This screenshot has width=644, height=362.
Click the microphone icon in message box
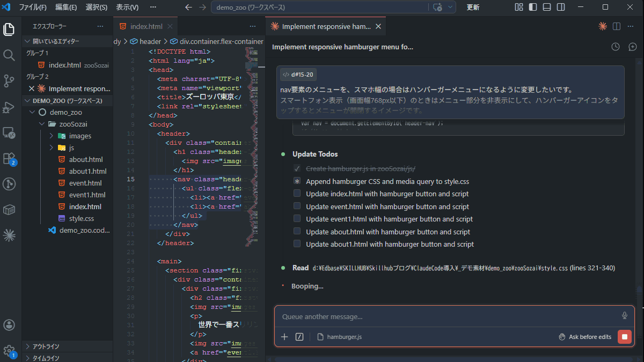tap(624, 316)
